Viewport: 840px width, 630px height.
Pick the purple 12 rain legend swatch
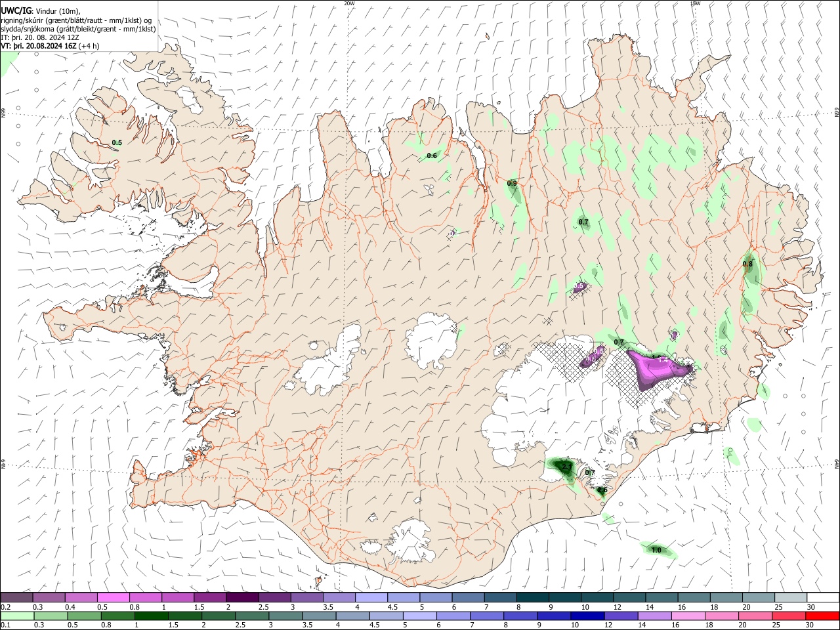621,616
